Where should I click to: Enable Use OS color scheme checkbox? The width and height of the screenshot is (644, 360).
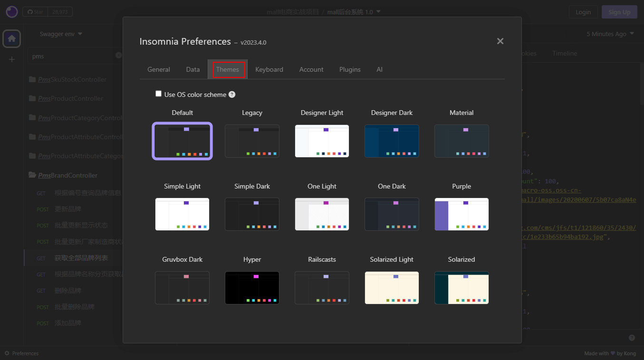click(159, 94)
